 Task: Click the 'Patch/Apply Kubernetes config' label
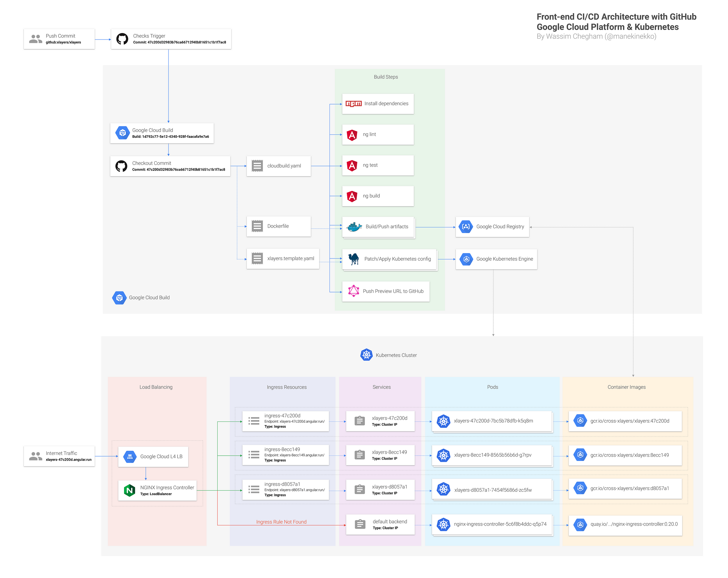pyautogui.click(x=397, y=259)
